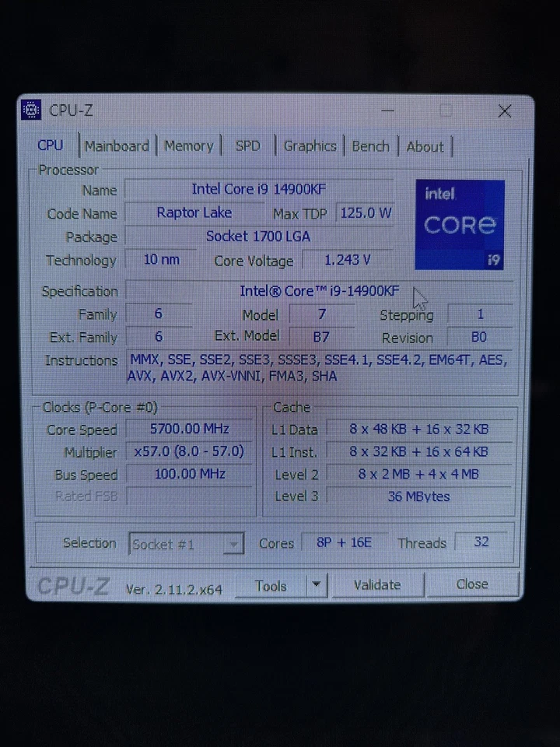Open the Graphics tab
The image size is (560, 747).
[x=310, y=146]
